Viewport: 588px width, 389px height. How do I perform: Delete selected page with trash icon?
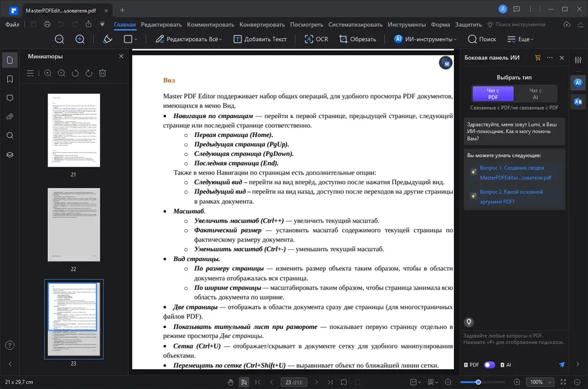(x=102, y=73)
